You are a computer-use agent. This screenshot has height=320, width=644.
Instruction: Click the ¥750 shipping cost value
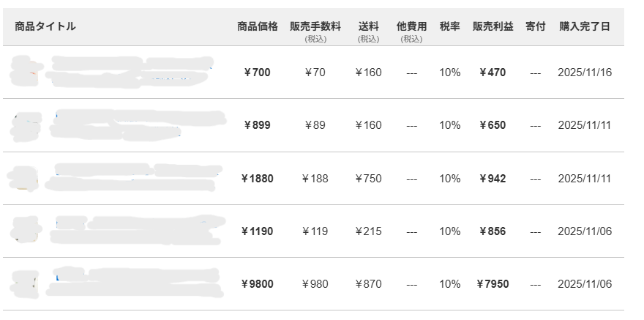368,179
